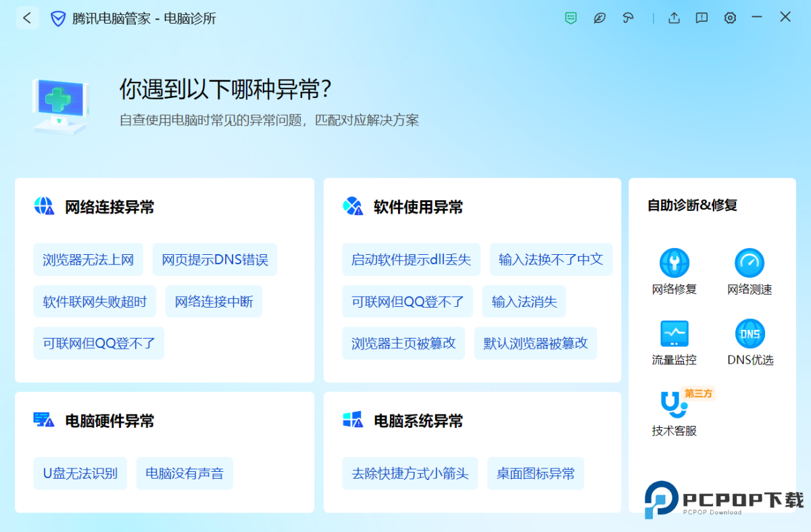Open 技术客服 third-party support

pyautogui.click(x=674, y=413)
